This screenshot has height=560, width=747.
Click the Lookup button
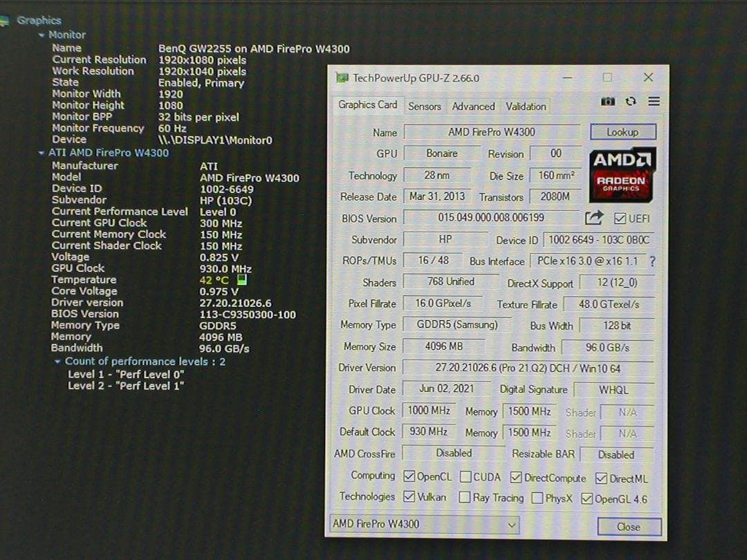click(x=622, y=131)
